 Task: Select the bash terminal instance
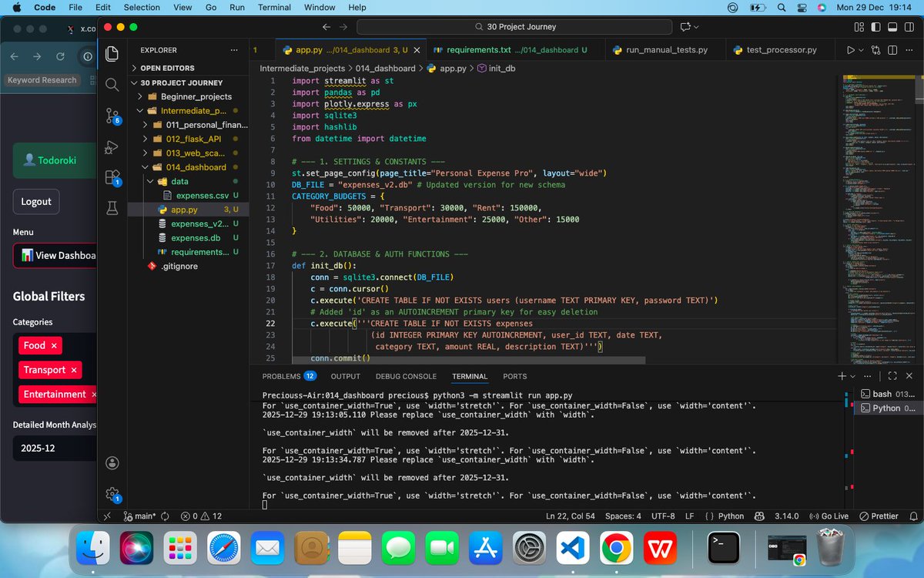(x=887, y=394)
